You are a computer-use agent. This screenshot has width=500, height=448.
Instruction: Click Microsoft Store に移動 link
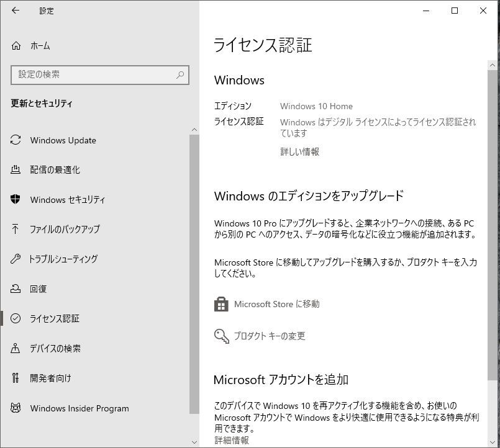[x=277, y=304]
